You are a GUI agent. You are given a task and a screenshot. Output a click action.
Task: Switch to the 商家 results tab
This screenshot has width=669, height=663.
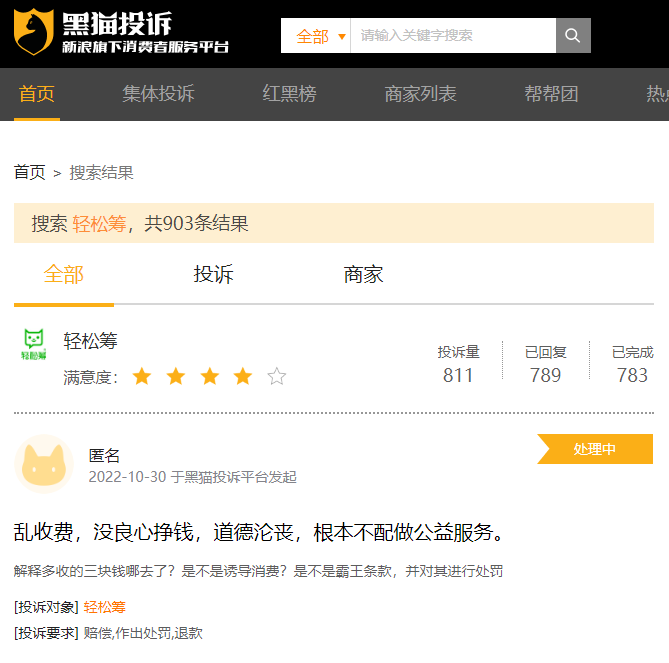click(364, 274)
